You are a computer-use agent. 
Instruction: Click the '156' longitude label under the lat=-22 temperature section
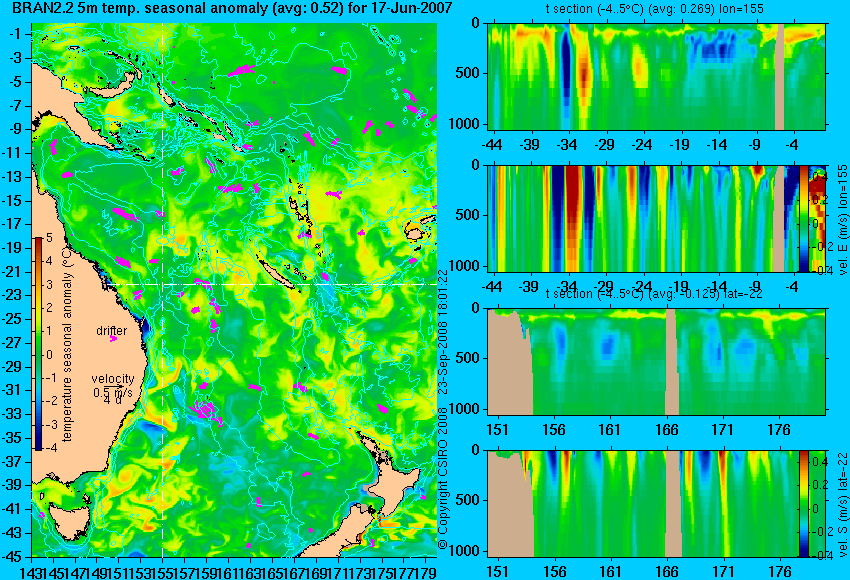(x=553, y=430)
